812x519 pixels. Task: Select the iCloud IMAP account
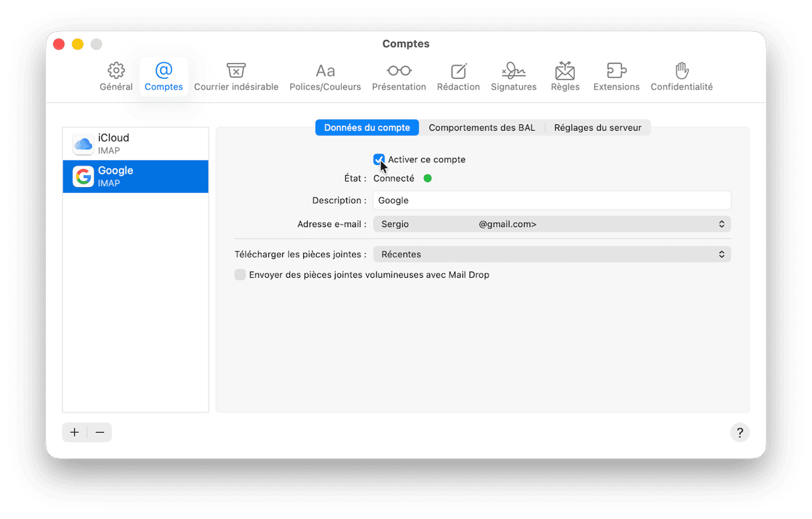(135, 143)
